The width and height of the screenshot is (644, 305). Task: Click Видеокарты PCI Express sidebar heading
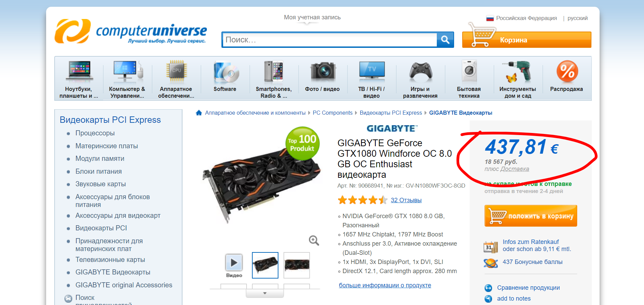[110, 120]
